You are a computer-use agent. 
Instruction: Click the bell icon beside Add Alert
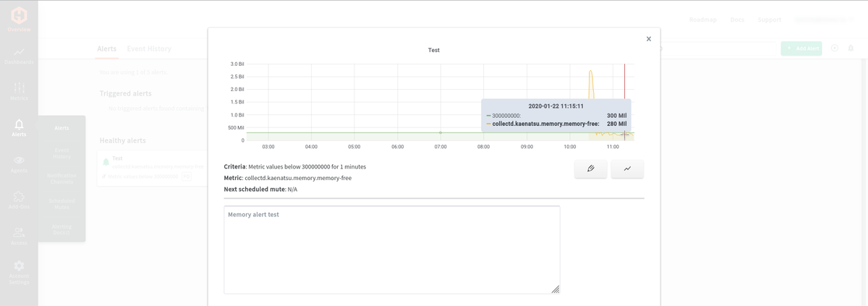851,48
